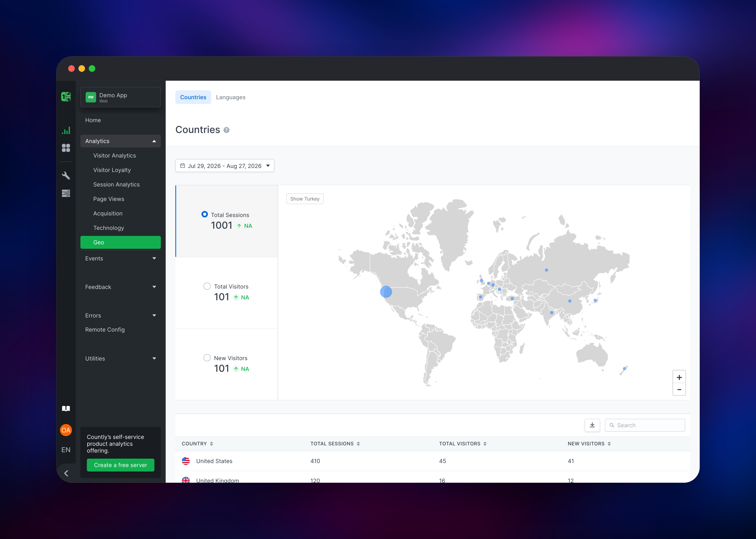This screenshot has height=539, width=756.
Task: Click the United States table row name
Action: tap(214, 461)
